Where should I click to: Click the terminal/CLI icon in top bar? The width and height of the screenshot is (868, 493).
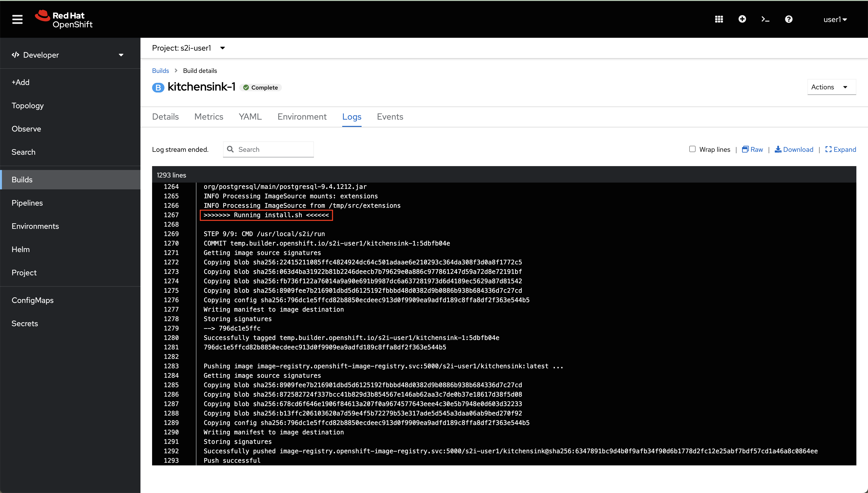(766, 19)
